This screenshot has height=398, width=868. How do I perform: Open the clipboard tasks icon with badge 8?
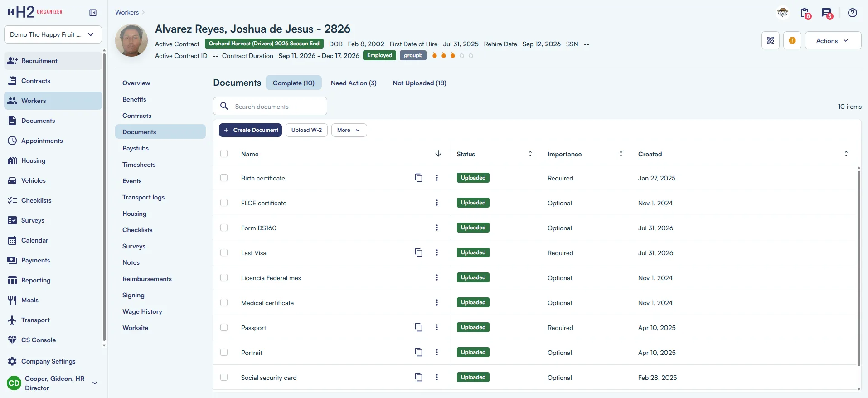(805, 13)
